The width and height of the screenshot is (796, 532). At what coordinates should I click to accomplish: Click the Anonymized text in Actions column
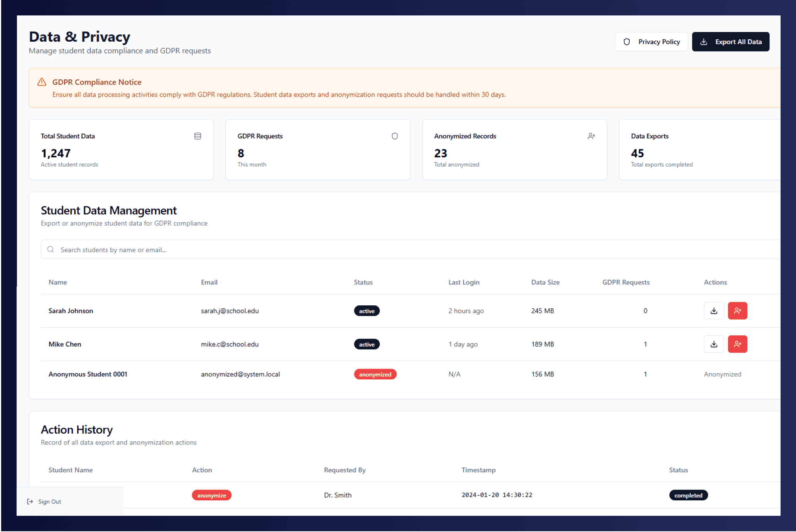point(722,374)
